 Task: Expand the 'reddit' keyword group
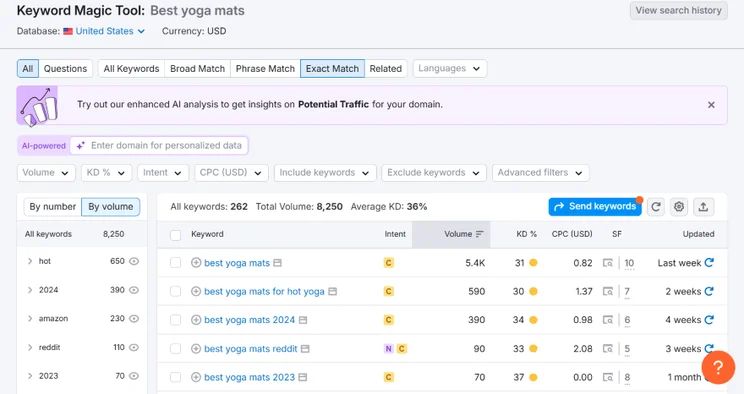[30, 347]
